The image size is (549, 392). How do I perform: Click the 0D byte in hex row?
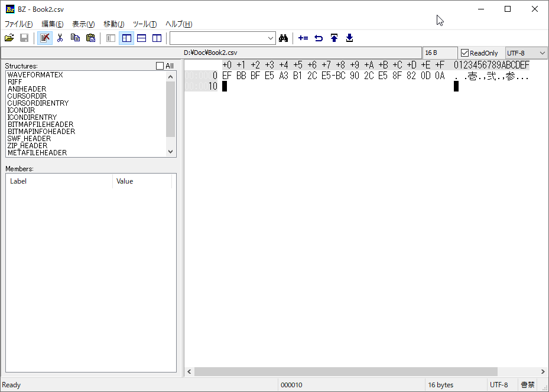(x=425, y=76)
